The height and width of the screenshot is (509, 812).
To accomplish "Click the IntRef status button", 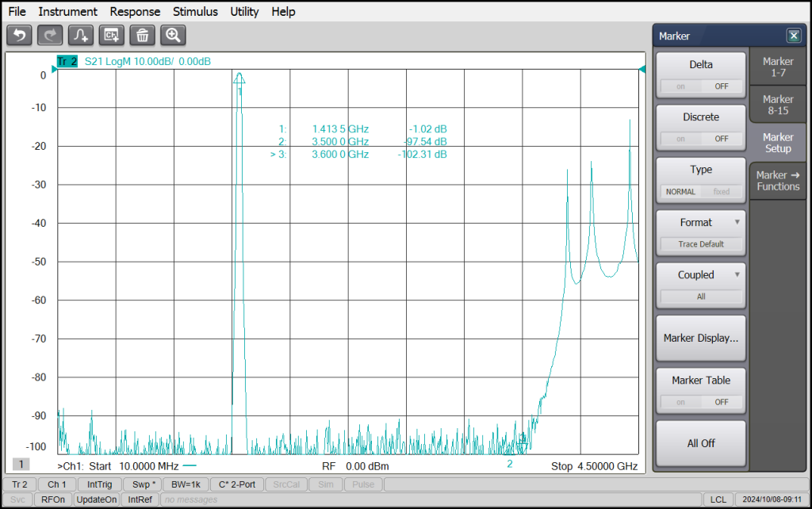I will click(140, 499).
